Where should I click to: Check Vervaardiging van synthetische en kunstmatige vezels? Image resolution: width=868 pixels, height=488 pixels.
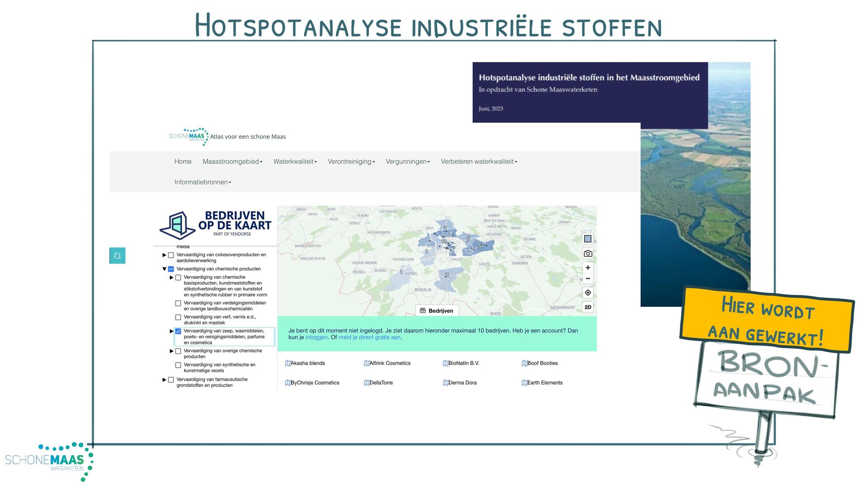pyautogui.click(x=178, y=365)
